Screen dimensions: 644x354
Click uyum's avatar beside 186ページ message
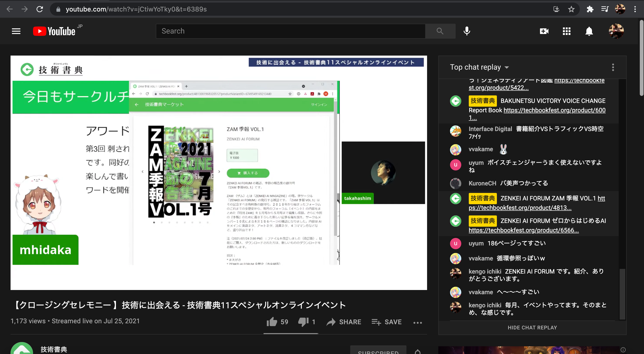[x=455, y=243]
